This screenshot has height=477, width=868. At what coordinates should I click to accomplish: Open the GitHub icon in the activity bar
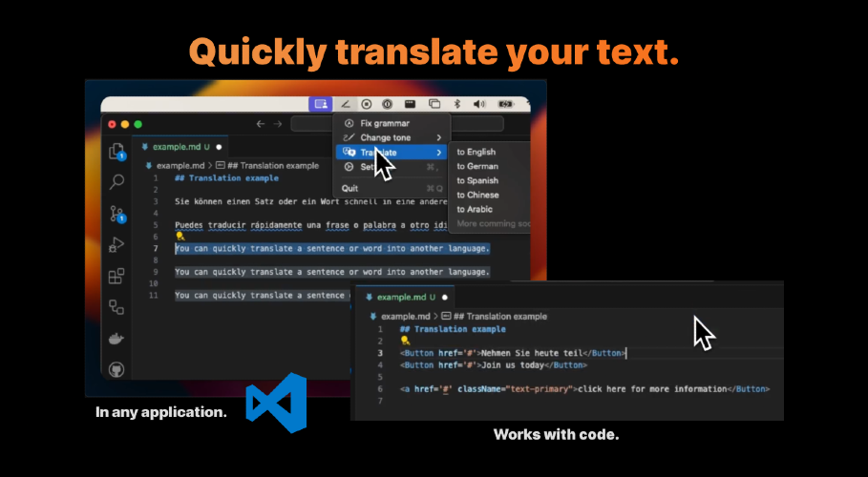click(x=116, y=369)
